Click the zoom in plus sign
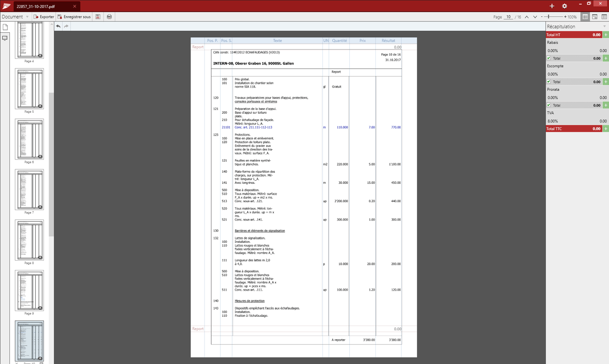609x364 pixels. tap(565, 17)
